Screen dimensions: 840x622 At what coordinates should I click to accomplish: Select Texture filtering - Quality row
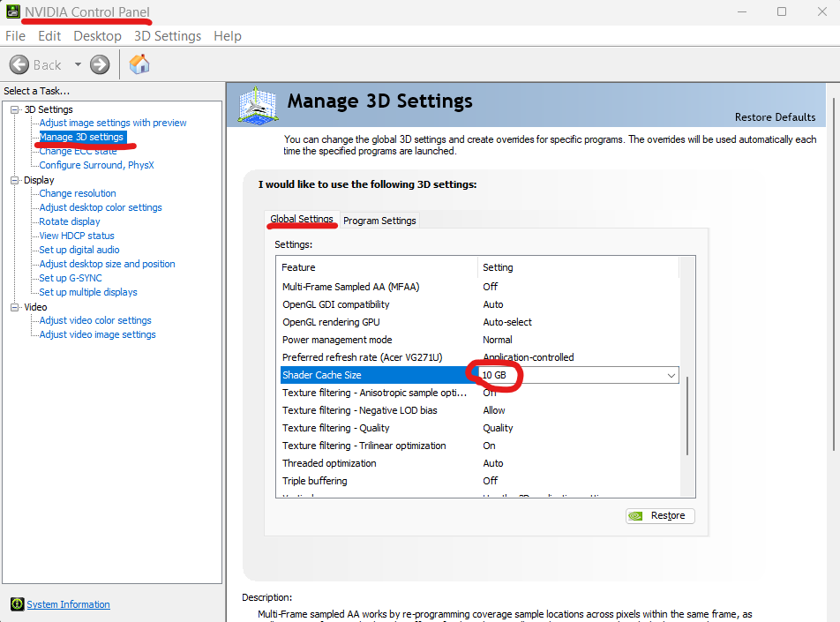point(479,428)
